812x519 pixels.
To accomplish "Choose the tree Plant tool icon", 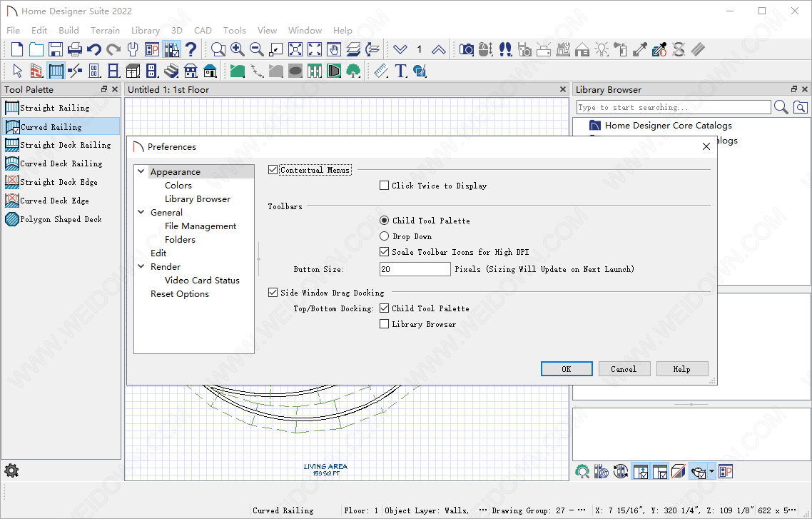I will 353,71.
